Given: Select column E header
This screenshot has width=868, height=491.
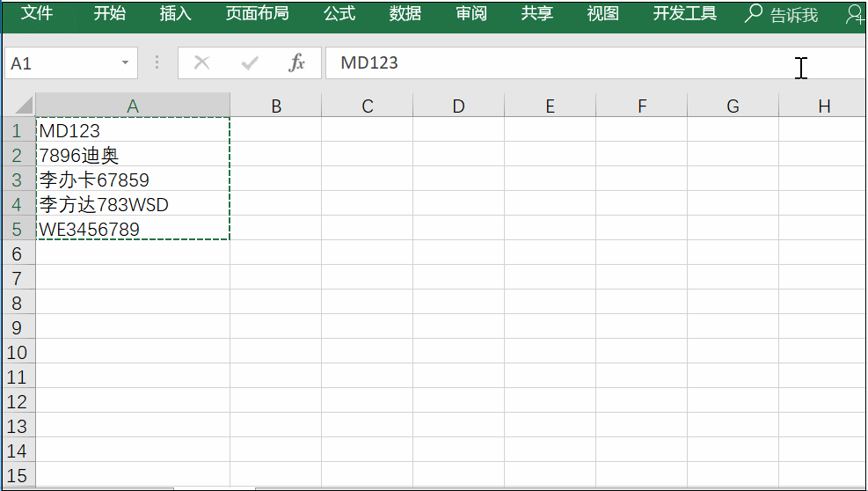Looking at the screenshot, I should pyautogui.click(x=551, y=106).
